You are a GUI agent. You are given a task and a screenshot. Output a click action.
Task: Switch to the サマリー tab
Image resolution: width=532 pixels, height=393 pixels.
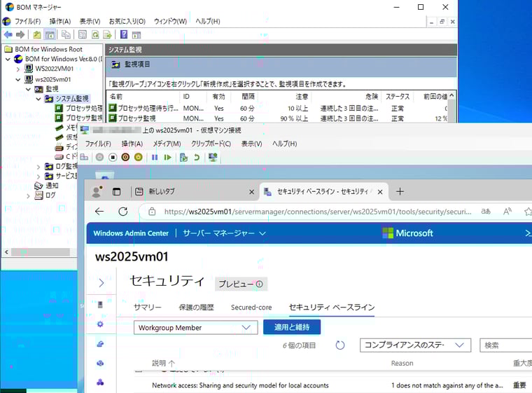click(147, 308)
